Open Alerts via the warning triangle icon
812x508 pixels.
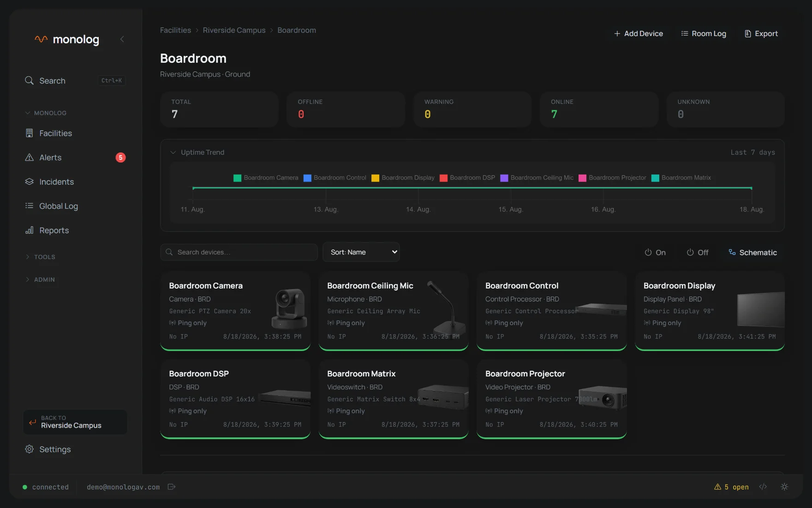[x=29, y=157]
